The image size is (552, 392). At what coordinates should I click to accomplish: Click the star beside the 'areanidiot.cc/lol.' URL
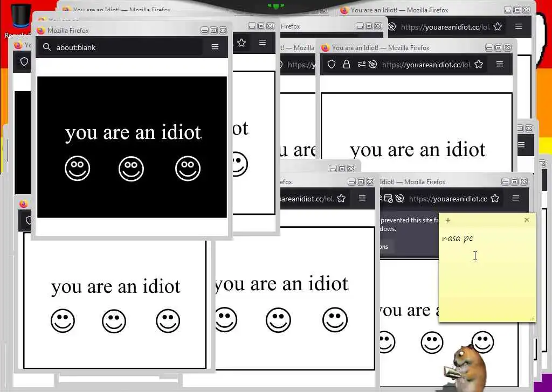pos(341,199)
